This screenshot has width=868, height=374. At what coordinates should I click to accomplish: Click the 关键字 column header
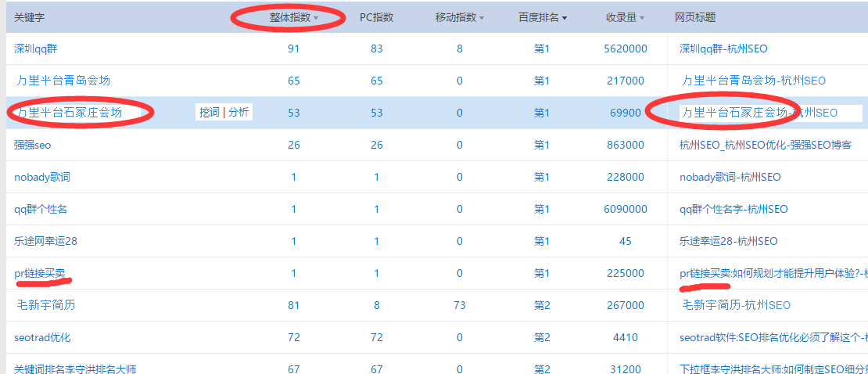point(30,17)
